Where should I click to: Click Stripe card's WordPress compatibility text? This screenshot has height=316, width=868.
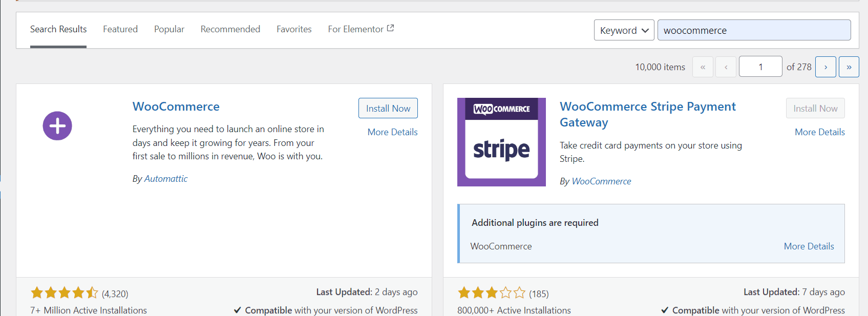click(x=753, y=310)
